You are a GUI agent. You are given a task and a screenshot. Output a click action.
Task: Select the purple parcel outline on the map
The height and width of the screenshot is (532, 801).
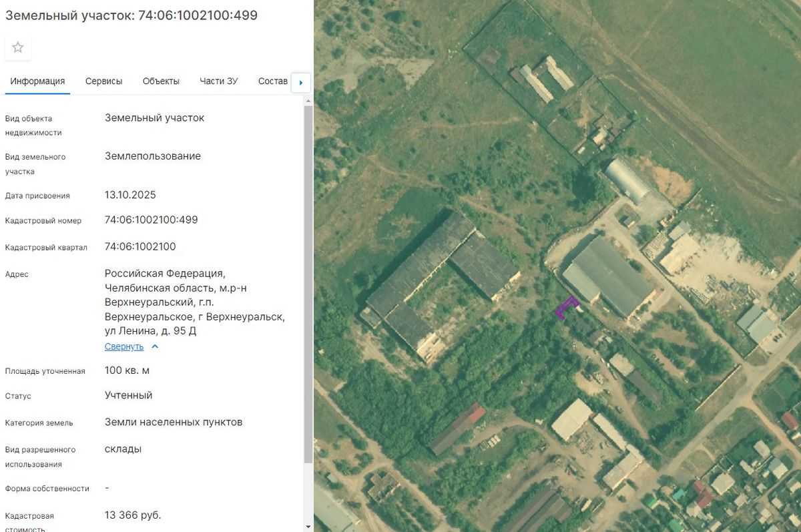pyautogui.click(x=567, y=308)
